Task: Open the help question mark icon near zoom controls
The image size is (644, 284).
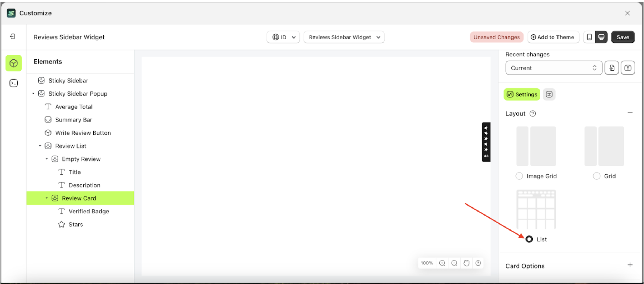Action: coord(478,263)
